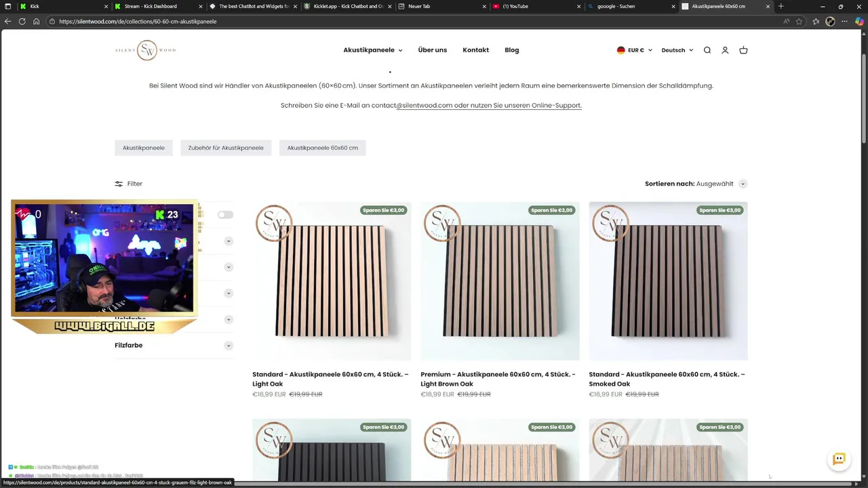Toggle the filter switch in sidebar

pyautogui.click(x=225, y=215)
